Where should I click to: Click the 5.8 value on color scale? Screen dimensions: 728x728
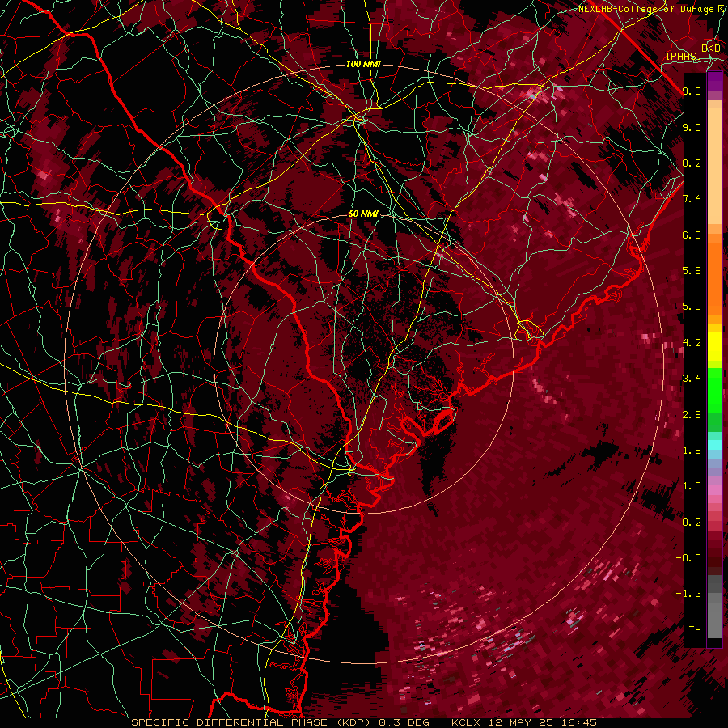[x=692, y=271]
